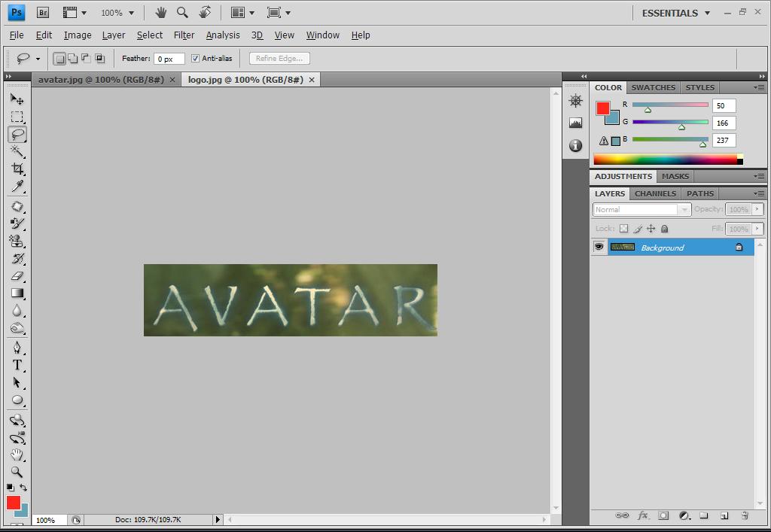Open the blend mode Normal dropdown
The image size is (771, 532).
(x=641, y=209)
